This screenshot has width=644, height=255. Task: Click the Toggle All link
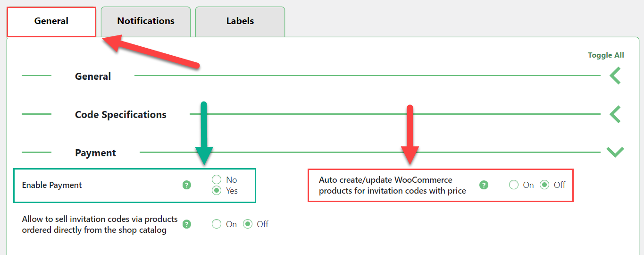tap(606, 55)
